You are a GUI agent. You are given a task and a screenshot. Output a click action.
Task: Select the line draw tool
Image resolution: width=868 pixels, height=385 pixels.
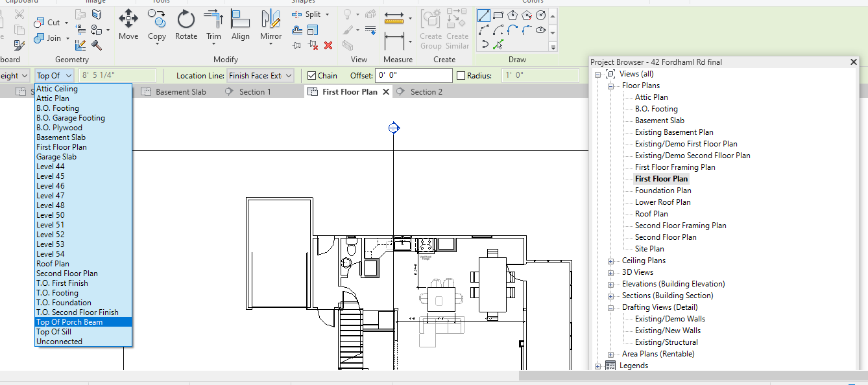pos(483,16)
